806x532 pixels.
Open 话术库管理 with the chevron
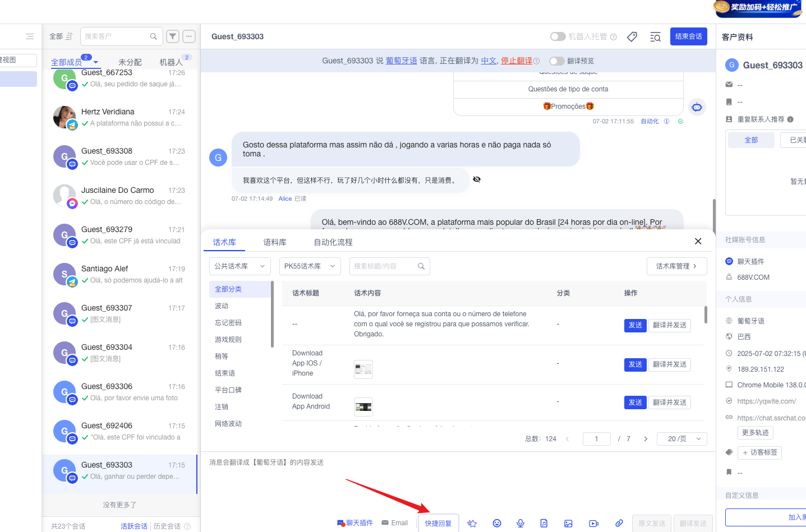[677, 266]
